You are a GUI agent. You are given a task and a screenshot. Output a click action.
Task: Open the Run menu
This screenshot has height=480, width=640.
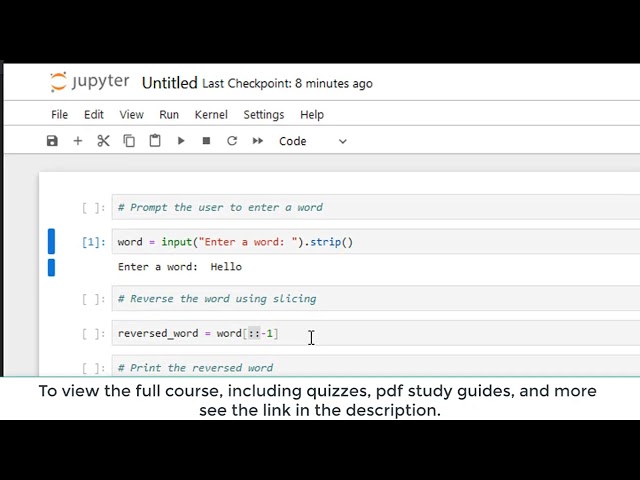tap(169, 115)
